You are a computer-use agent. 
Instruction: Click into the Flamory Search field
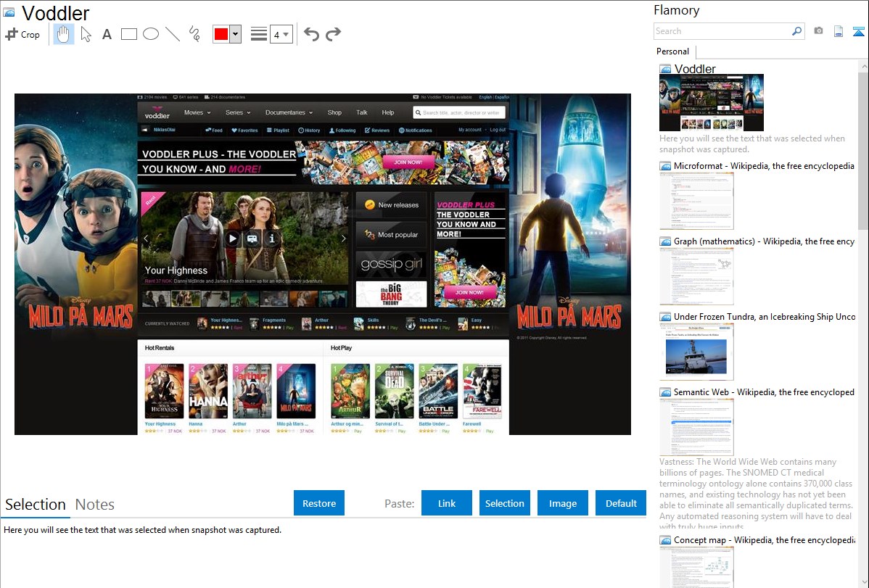pos(722,31)
